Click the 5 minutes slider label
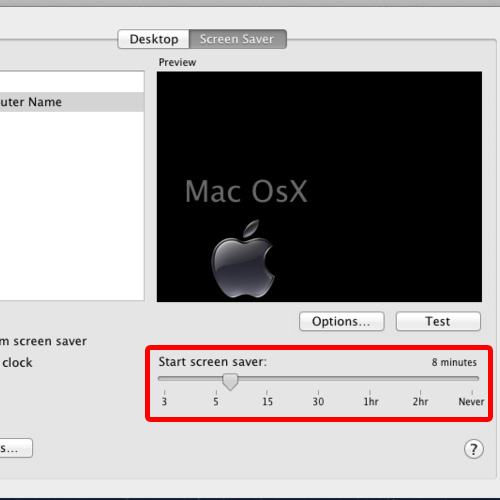500x500 pixels. click(216, 402)
